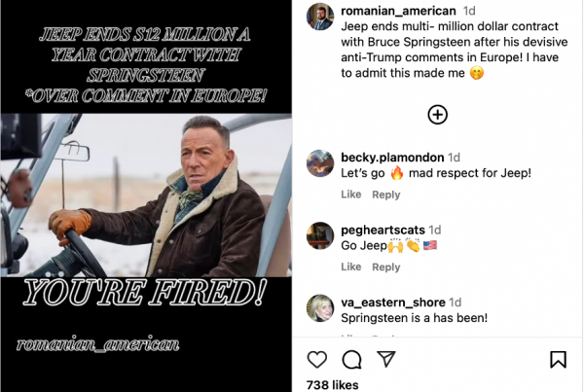Select the Springsteen post image
This screenshot has height=392, width=584.
(x=146, y=196)
